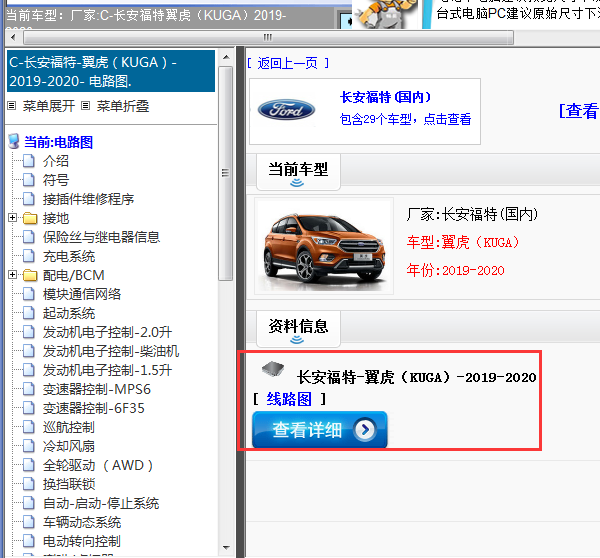This screenshot has width=600, height=558.
Task: Expand the 接地 tree folder
Action: click(x=12, y=218)
